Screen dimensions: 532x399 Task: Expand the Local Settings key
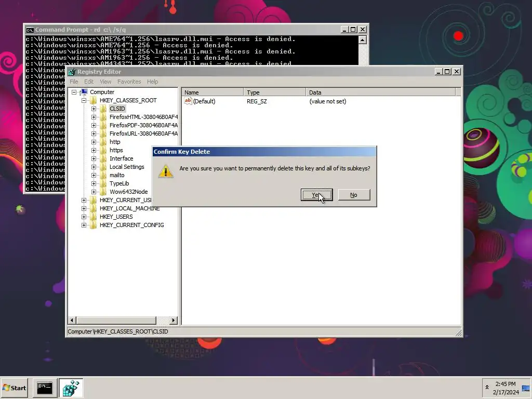(x=94, y=167)
